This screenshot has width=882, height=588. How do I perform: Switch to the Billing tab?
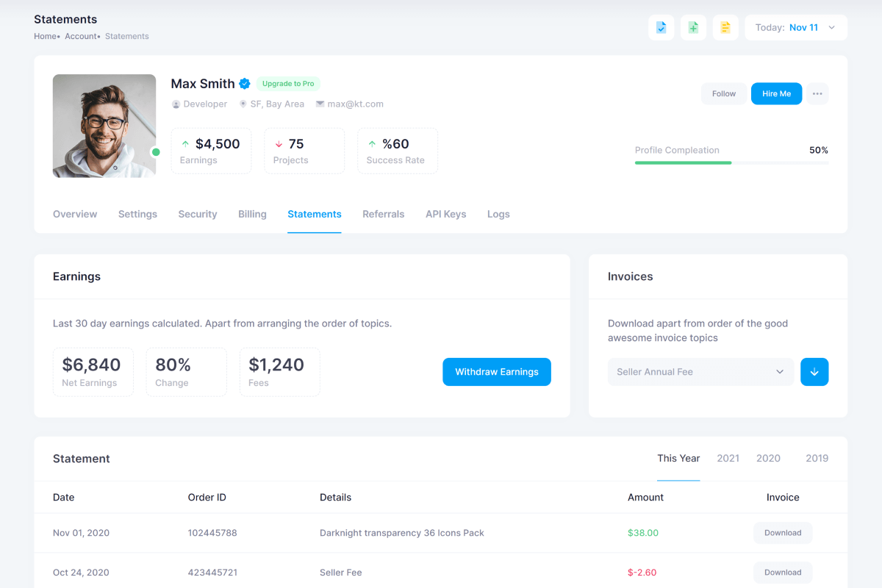(x=252, y=215)
